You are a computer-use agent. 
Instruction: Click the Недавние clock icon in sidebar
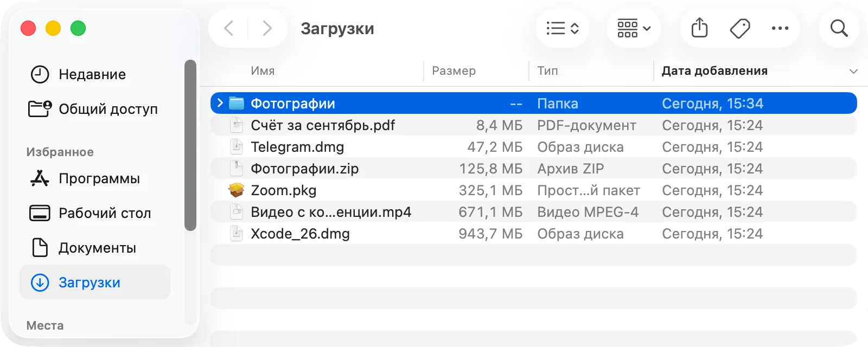point(40,74)
